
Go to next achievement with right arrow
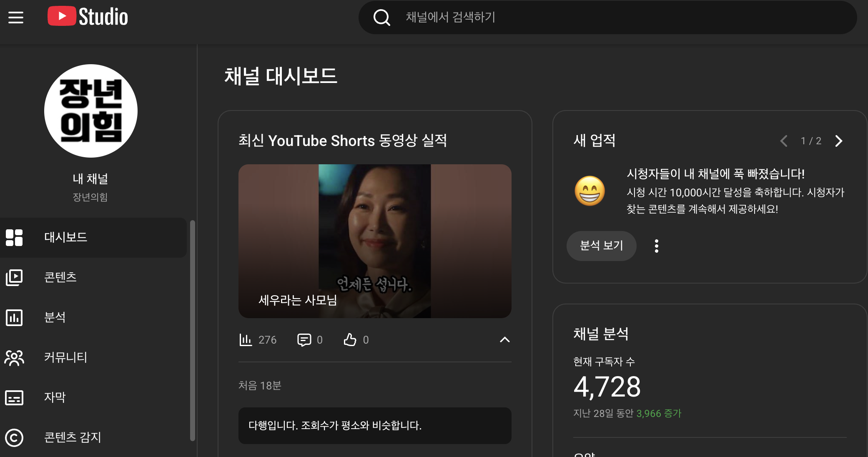tap(839, 141)
